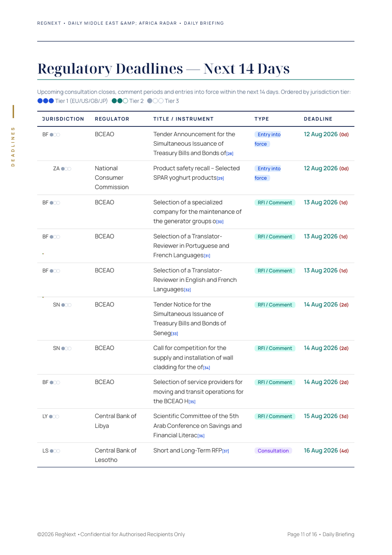Click RFI / Comment badge in the Libya row
392x555 pixels.
275,417
